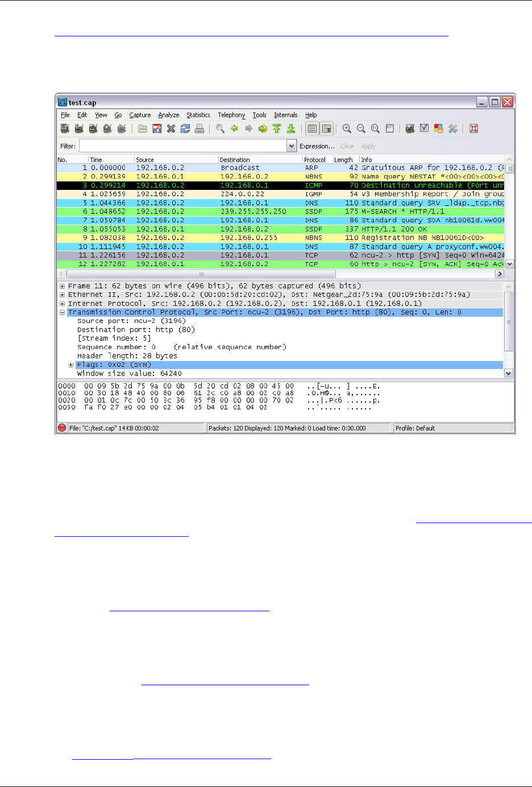Viewport: 532px width, 787px height.
Task: Restart the running capture icon
Action: (122, 129)
